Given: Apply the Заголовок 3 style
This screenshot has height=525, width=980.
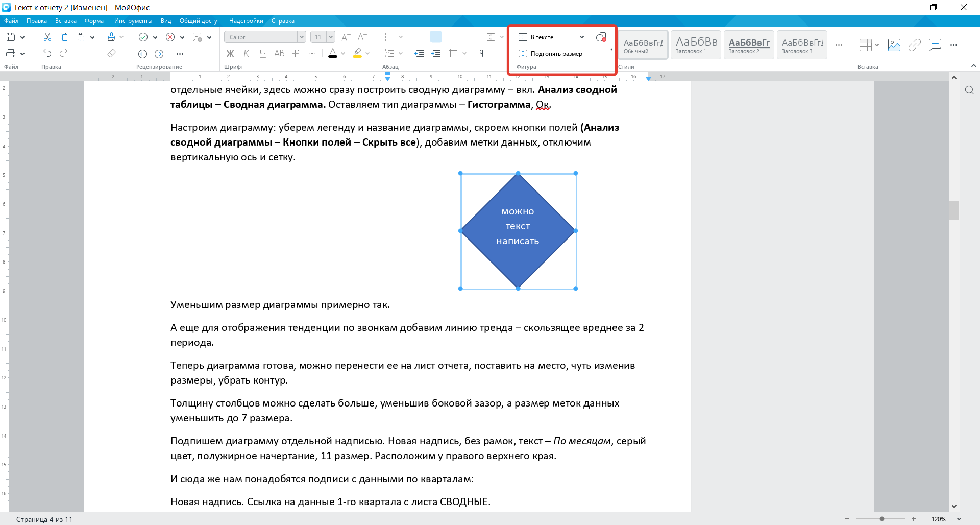Looking at the screenshot, I should [x=802, y=45].
